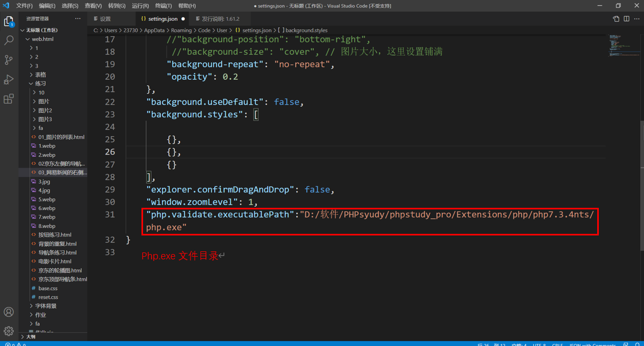Switch to 发行说明: 1.61.2 tab
Image resolution: width=644 pixels, height=346 pixels.
click(220, 19)
